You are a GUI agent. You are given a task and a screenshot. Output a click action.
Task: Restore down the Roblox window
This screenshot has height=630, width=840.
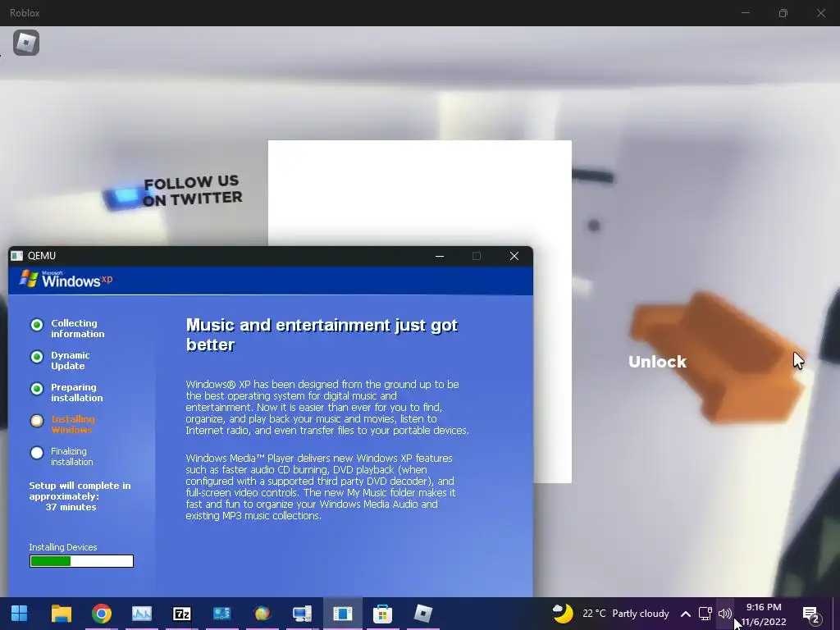[x=783, y=13]
